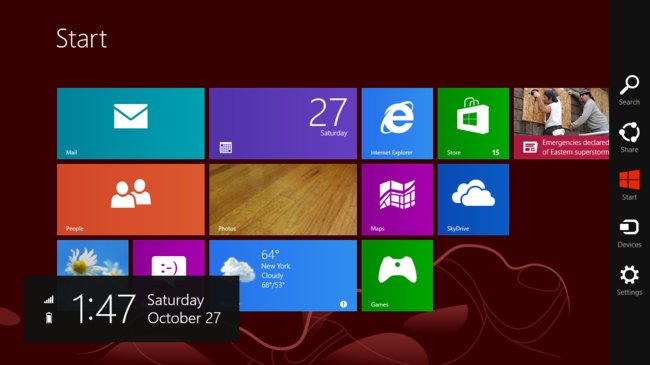This screenshot has width=650, height=365.
Task: Open the Calendar tile showing 27 Saturday
Action: (283, 123)
